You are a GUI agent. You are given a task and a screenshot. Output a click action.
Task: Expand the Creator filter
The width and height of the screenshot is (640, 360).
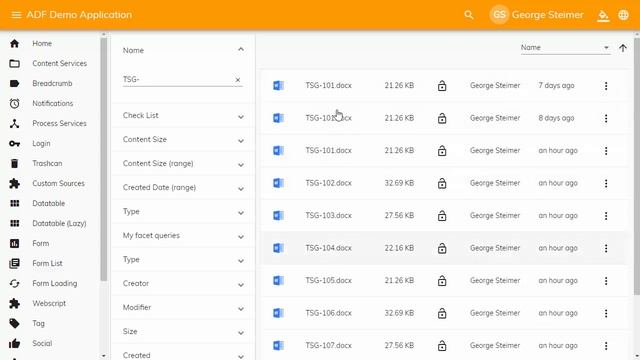point(183,284)
